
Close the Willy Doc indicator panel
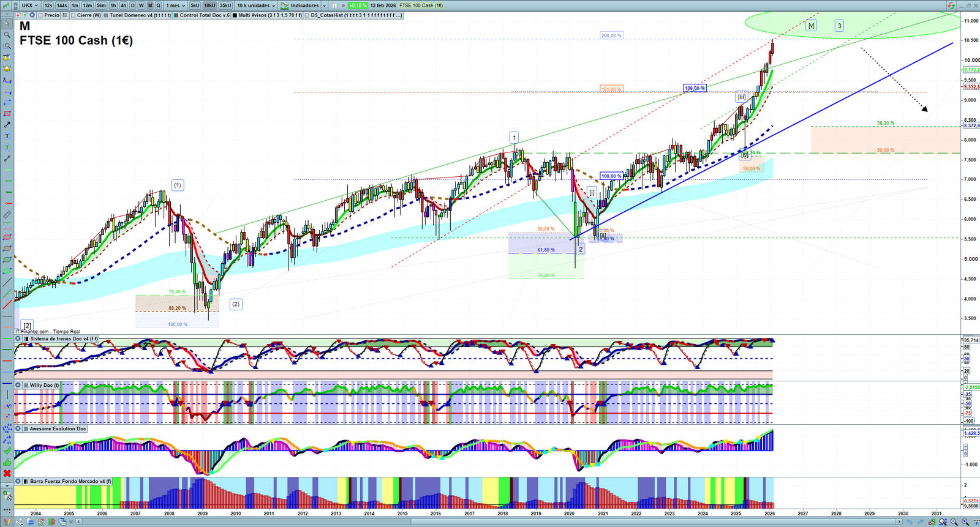18,386
